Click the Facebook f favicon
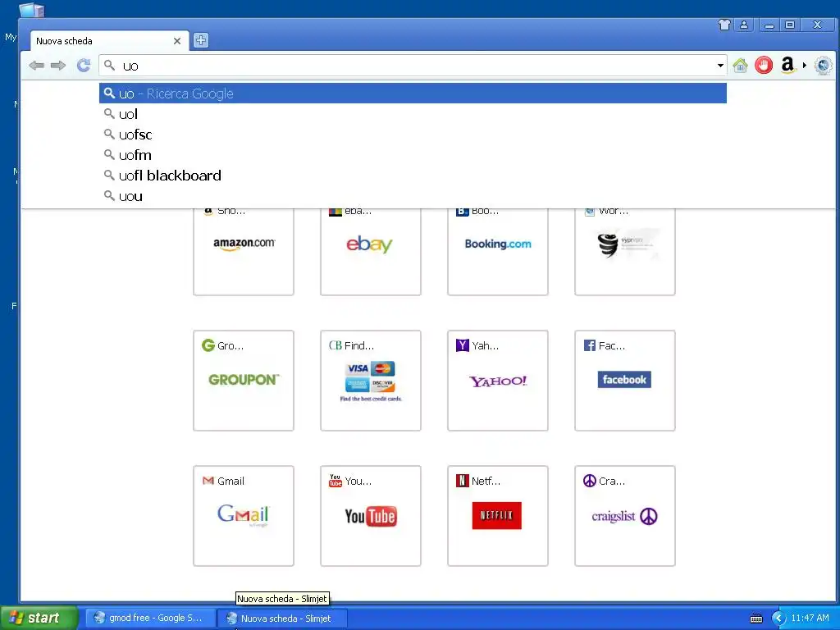 [589, 345]
